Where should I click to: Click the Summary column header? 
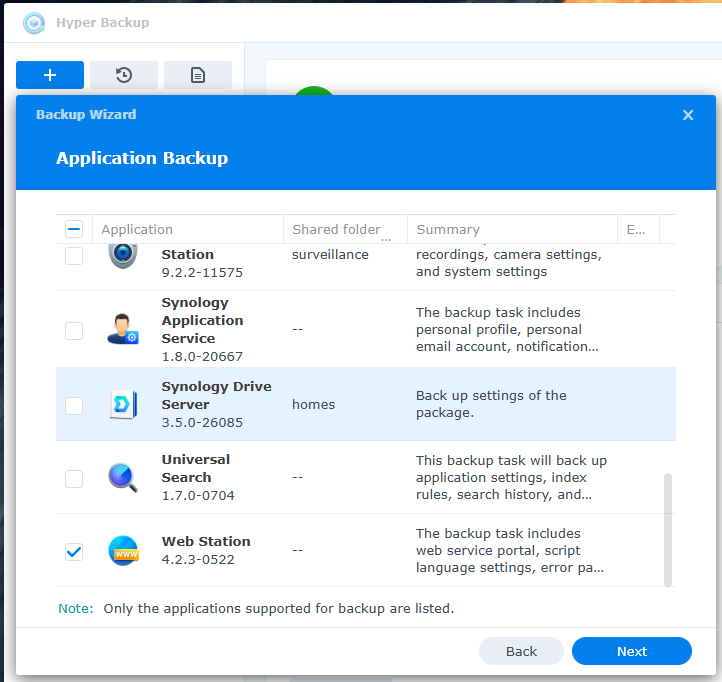pyautogui.click(x=512, y=229)
